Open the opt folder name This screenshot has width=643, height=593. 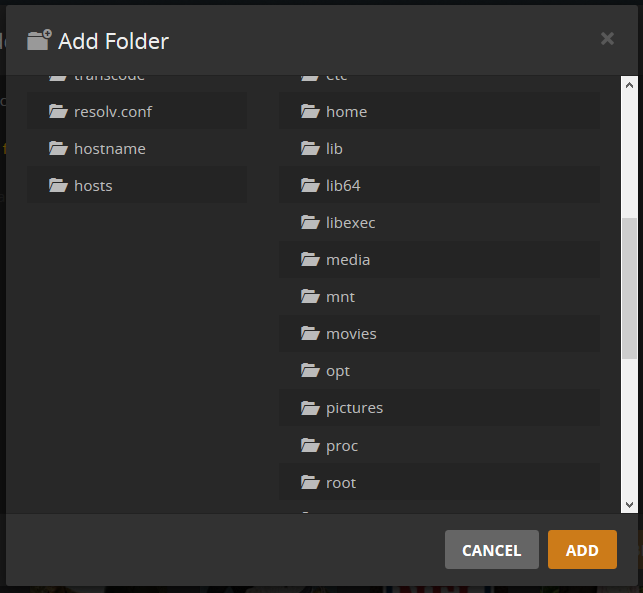(x=338, y=372)
